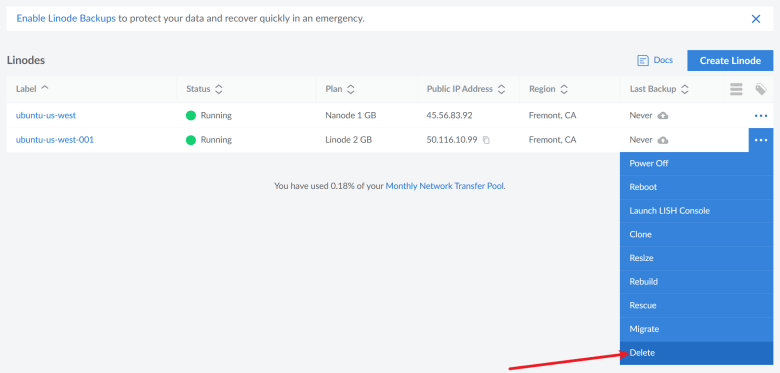Click IP address 45.56.83.92

point(449,115)
